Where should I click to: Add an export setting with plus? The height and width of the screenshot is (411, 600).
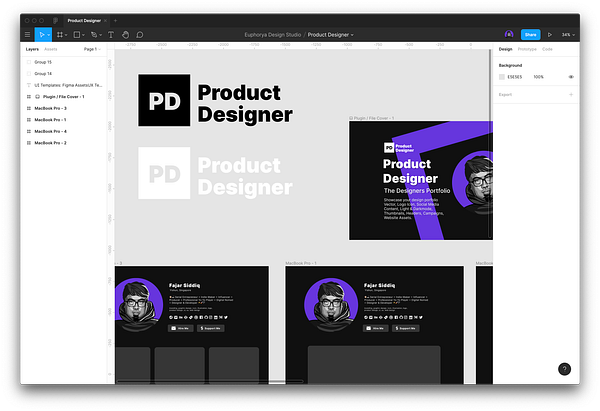[571, 95]
